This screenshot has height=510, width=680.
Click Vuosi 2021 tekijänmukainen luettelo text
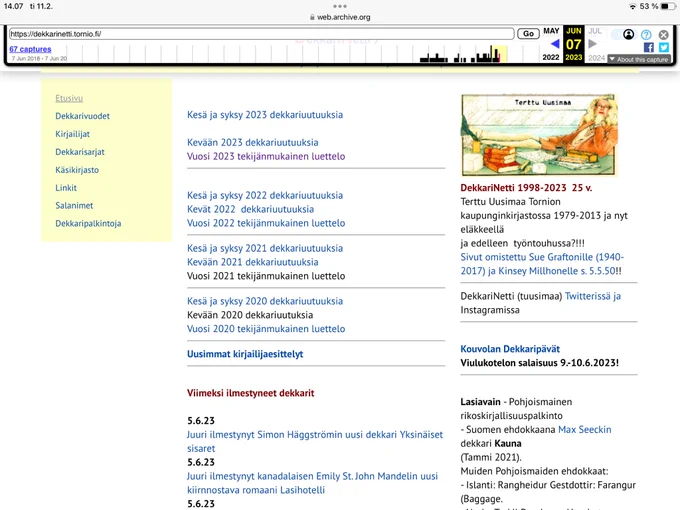coord(266,276)
